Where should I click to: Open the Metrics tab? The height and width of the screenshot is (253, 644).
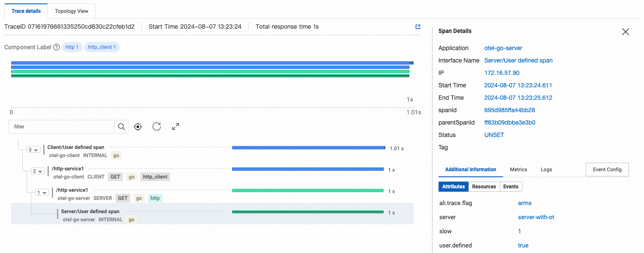pos(518,170)
